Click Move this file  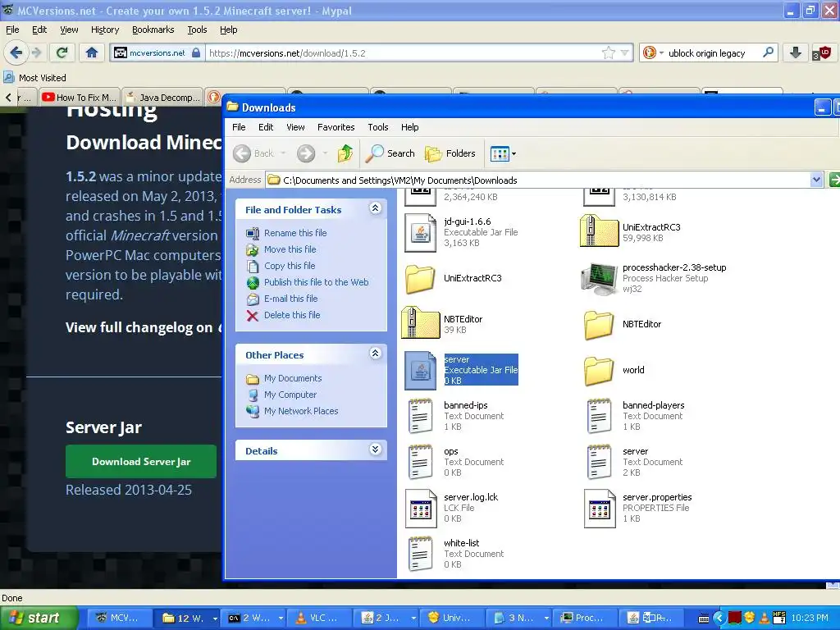click(x=290, y=249)
